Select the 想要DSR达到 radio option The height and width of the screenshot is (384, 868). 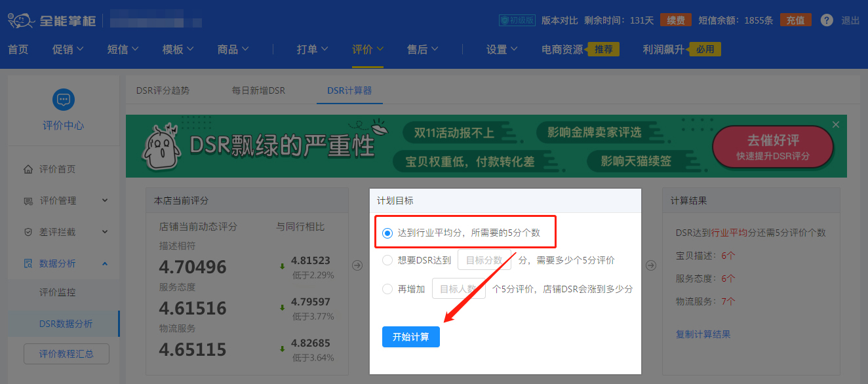pos(387,260)
